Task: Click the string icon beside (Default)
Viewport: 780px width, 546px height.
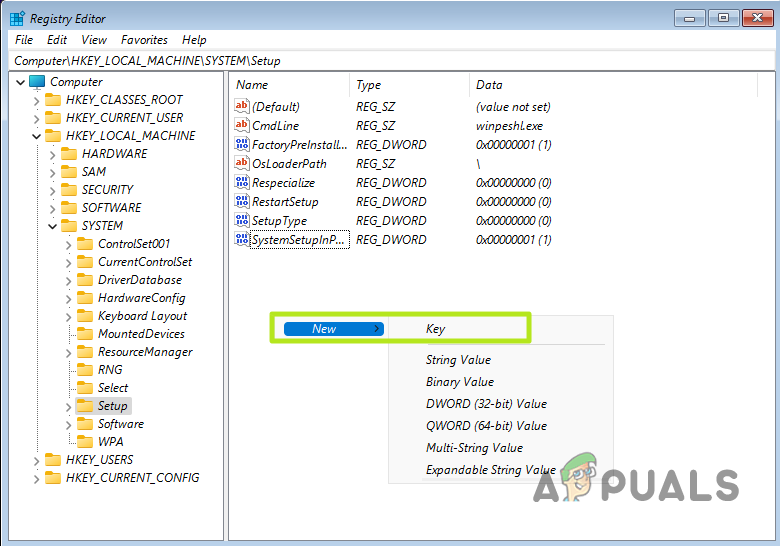Action: (x=242, y=106)
